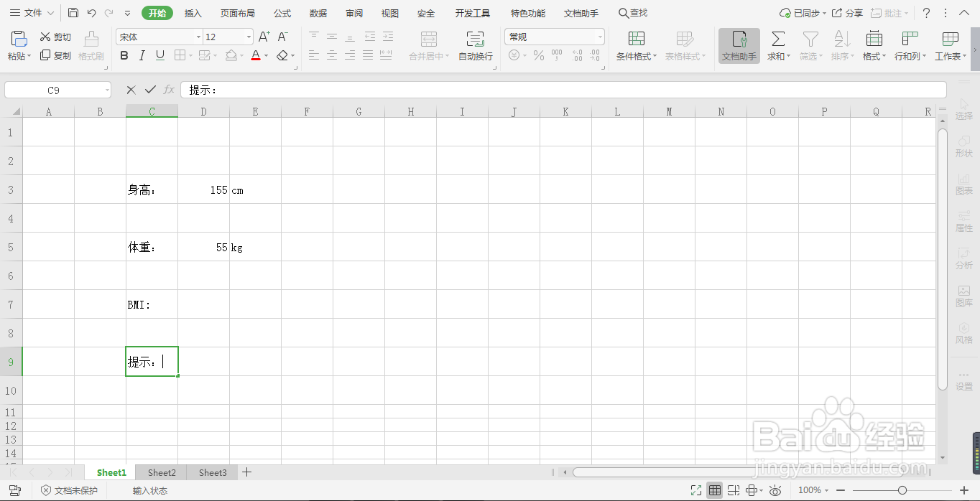Viewport: 980px width, 501px height.
Task: Click the Save icon in quick access bar
Action: pyautogui.click(x=73, y=13)
